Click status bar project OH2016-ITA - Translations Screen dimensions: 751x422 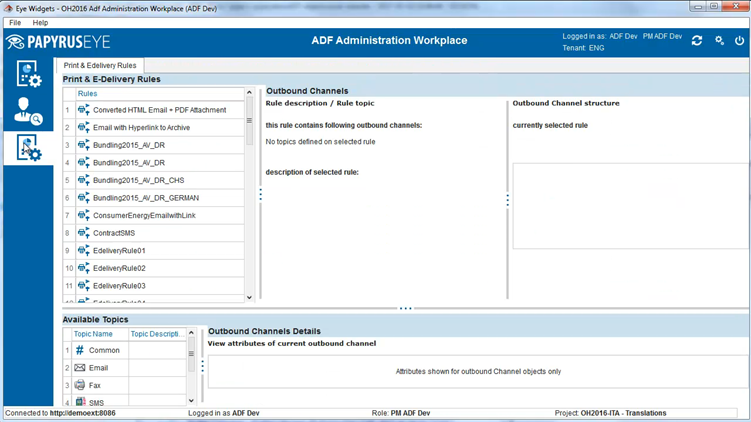623,413
